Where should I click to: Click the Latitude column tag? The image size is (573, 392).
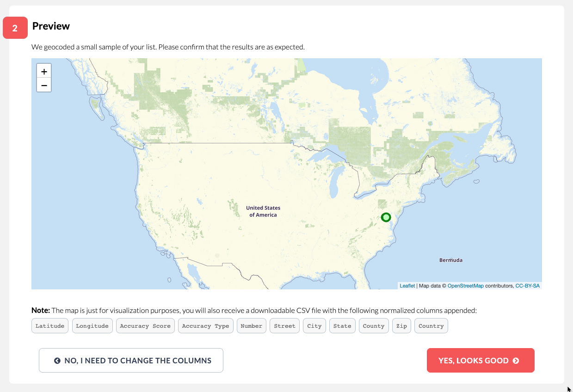[x=50, y=326]
